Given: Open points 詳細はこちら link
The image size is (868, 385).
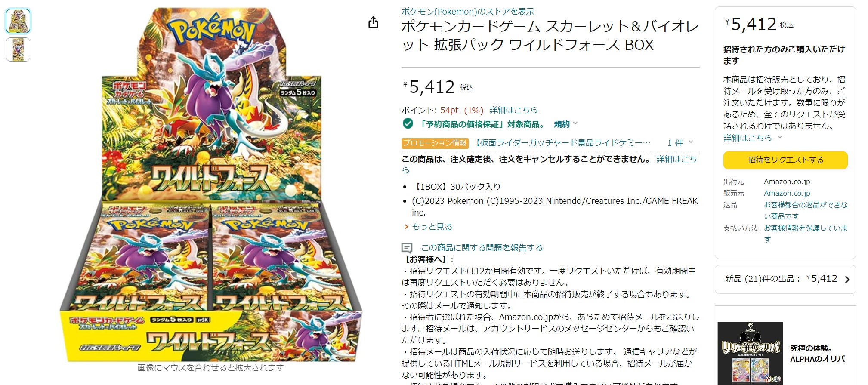Looking at the screenshot, I should click(x=513, y=110).
